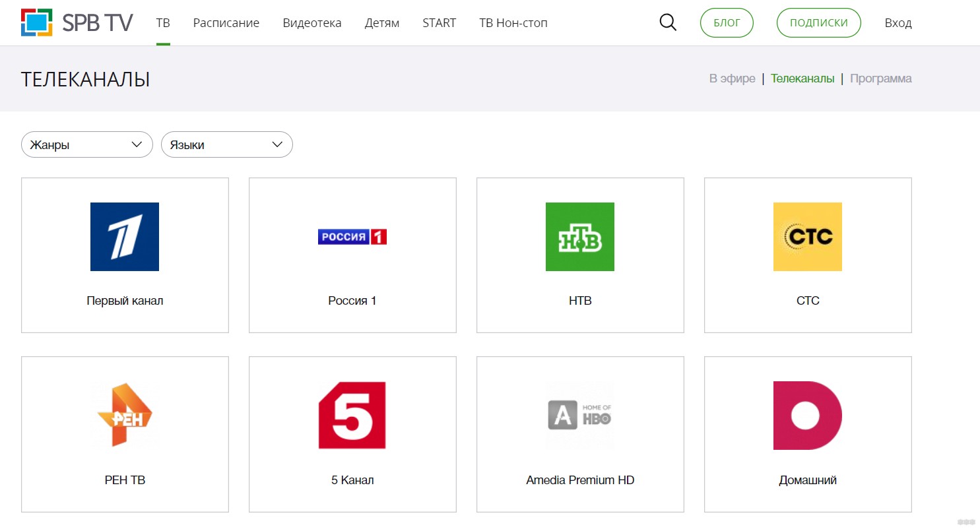Click the Amedia Premium HD name text
The width and height of the screenshot is (980, 531).
(580, 480)
